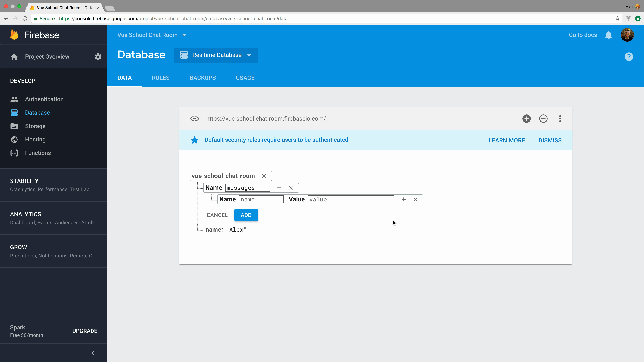Viewport: 644px width, 362px height.
Task: Click the Firebase flame logo
Action: (x=14, y=35)
